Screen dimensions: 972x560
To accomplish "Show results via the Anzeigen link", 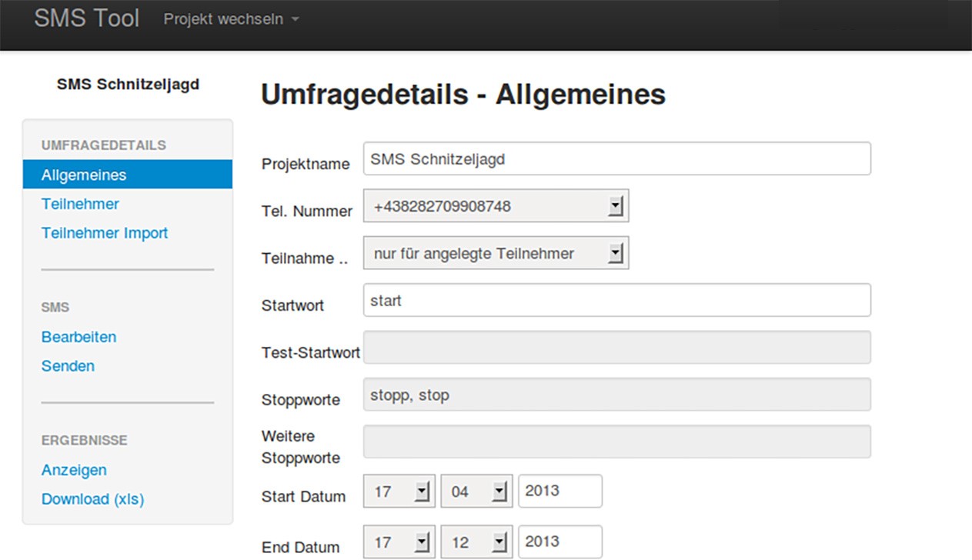I will click(x=74, y=470).
